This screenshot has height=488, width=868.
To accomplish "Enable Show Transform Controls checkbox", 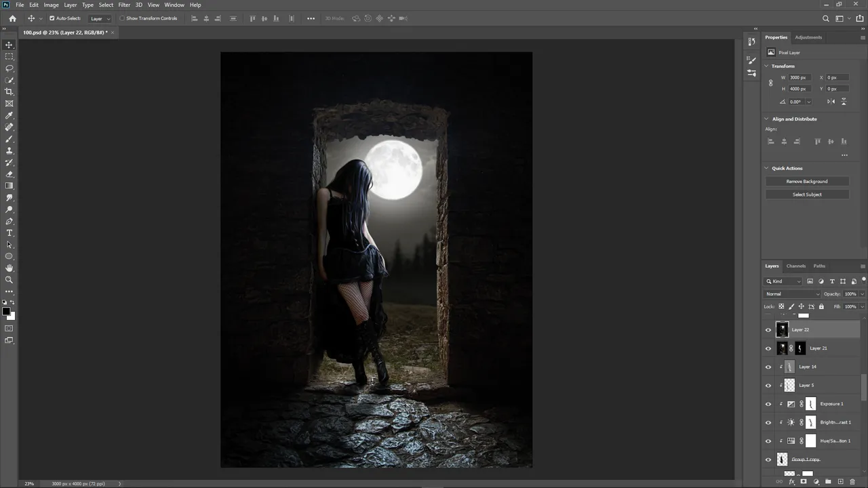I will click(x=122, y=18).
